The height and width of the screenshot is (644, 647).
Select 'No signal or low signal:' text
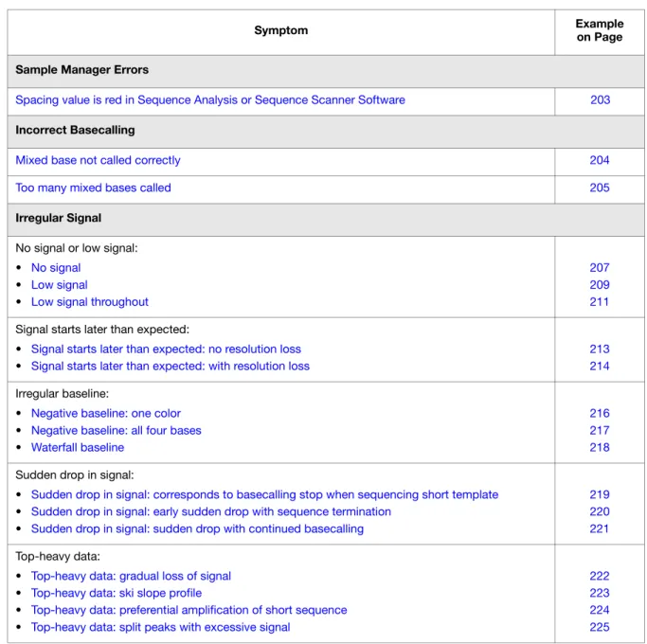[77, 248]
